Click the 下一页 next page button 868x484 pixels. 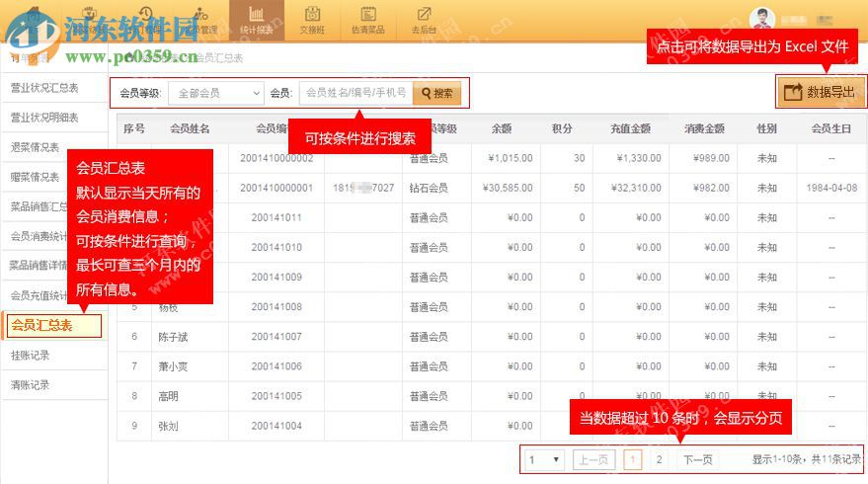(697, 459)
